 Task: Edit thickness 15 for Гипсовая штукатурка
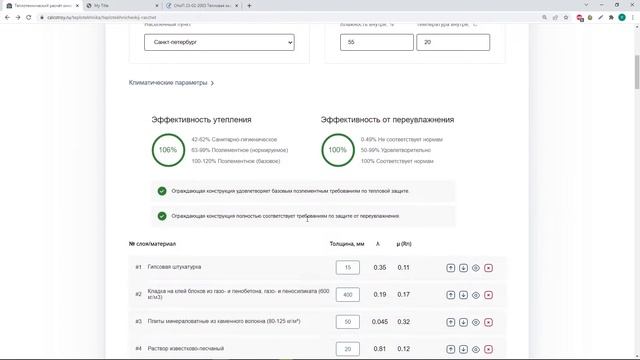coord(348,267)
